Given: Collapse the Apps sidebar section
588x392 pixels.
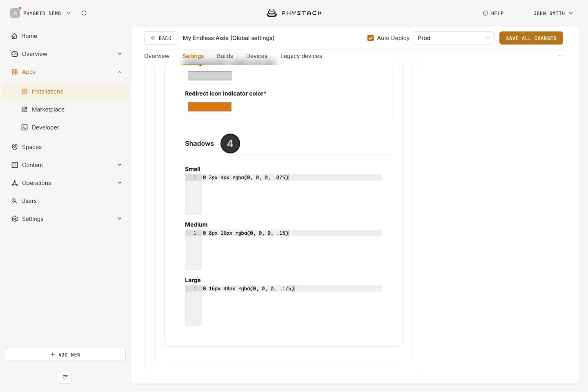Looking at the screenshot, I should pyautogui.click(x=120, y=72).
